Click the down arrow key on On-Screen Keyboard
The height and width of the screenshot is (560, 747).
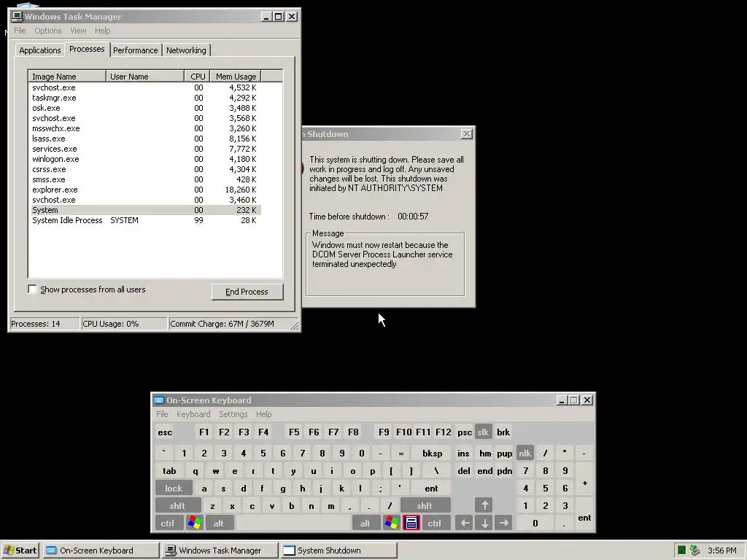[x=484, y=523]
